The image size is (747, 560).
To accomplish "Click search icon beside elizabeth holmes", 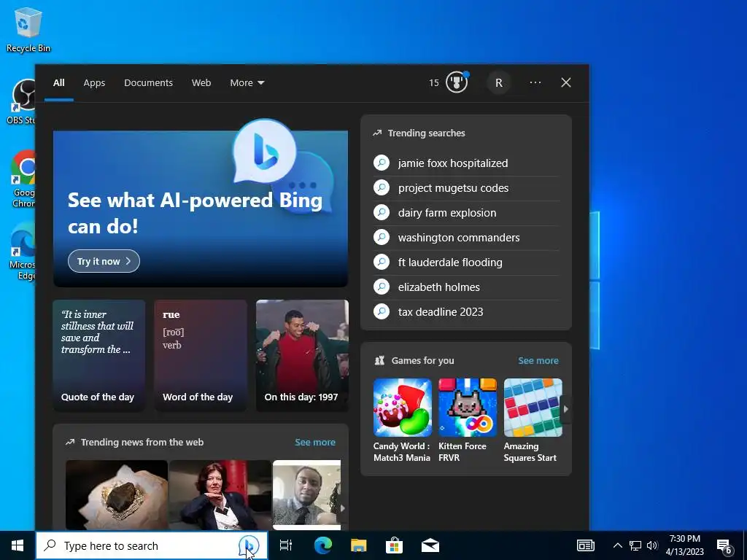I will (x=382, y=287).
